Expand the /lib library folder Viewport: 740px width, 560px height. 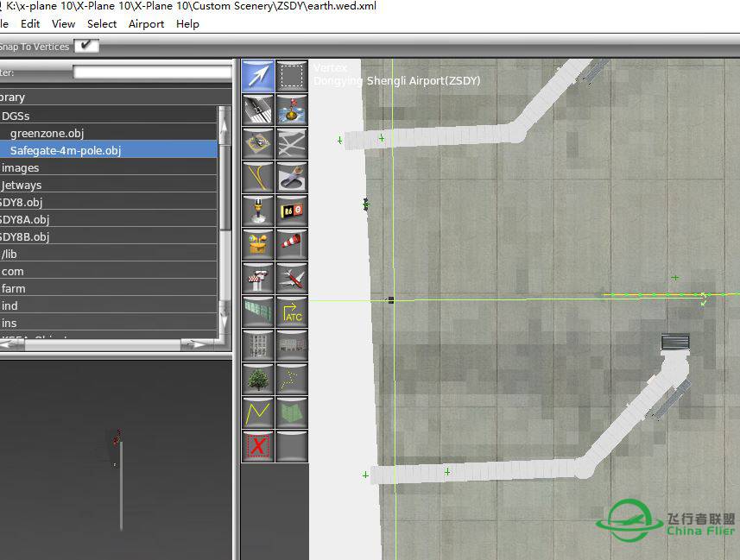(109, 254)
